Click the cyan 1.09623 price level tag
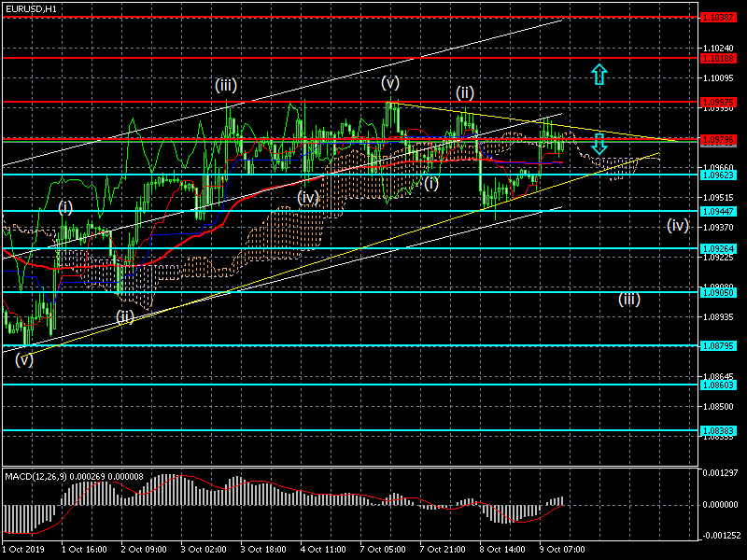Viewport: 747px width, 560px height. click(718, 175)
